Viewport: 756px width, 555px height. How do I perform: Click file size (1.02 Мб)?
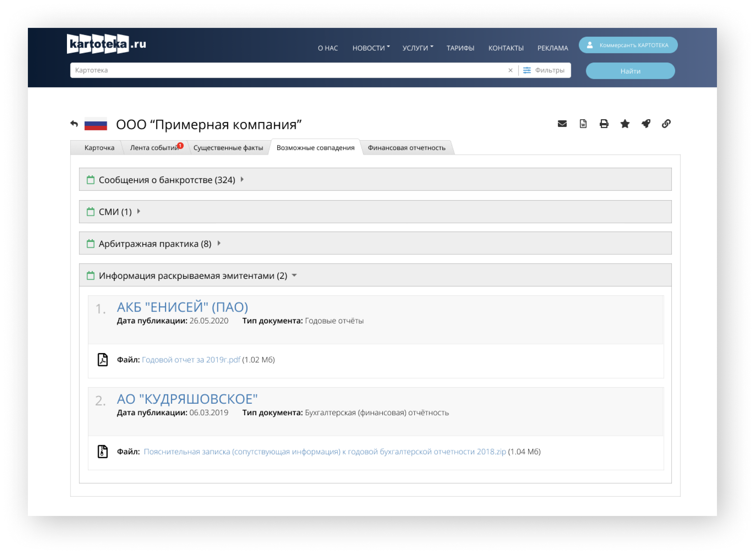click(x=258, y=360)
